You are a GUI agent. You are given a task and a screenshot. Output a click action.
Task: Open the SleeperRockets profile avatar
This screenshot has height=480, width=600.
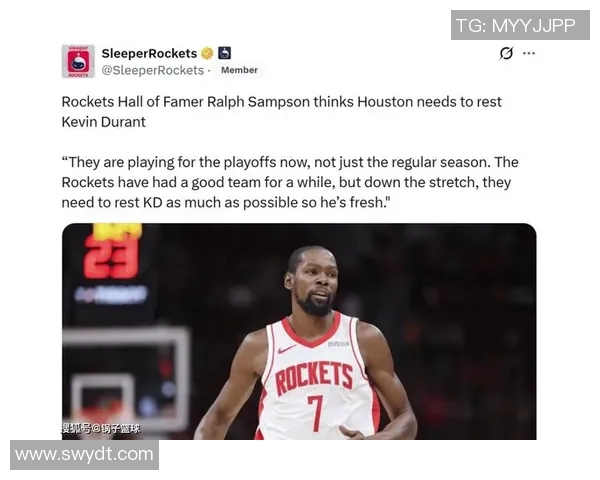[x=78, y=61]
